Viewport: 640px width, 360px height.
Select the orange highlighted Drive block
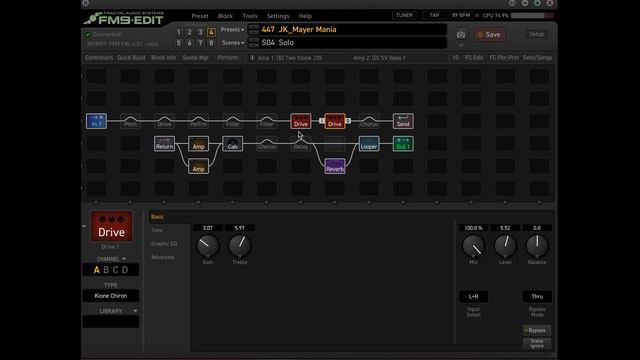pos(335,121)
